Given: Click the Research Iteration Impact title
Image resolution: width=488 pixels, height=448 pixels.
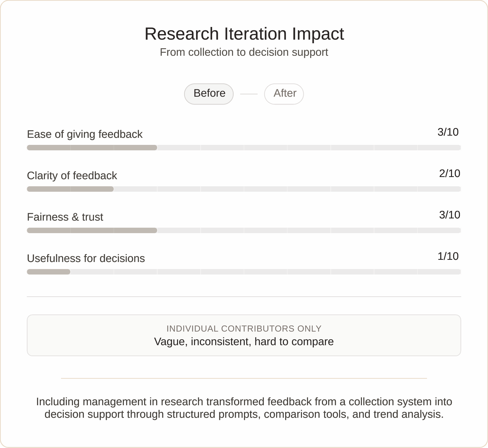Looking at the screenshot, I should [x=244, y=34].
